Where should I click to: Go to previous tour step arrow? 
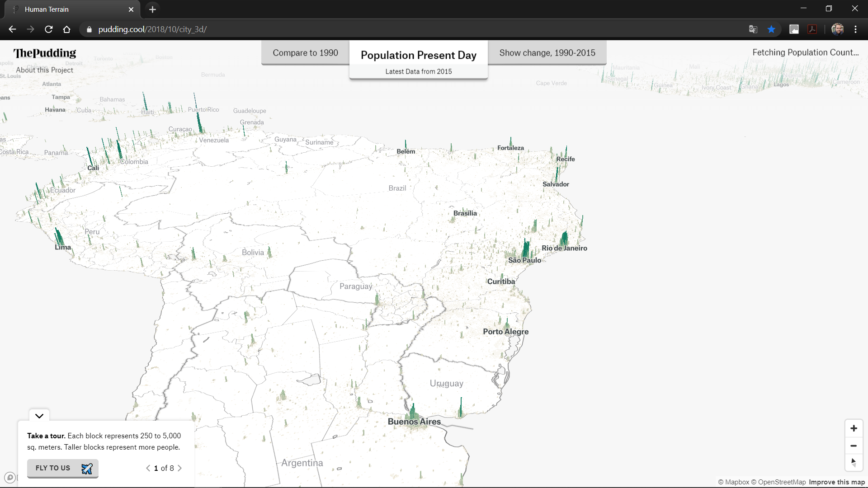point(148,468)
